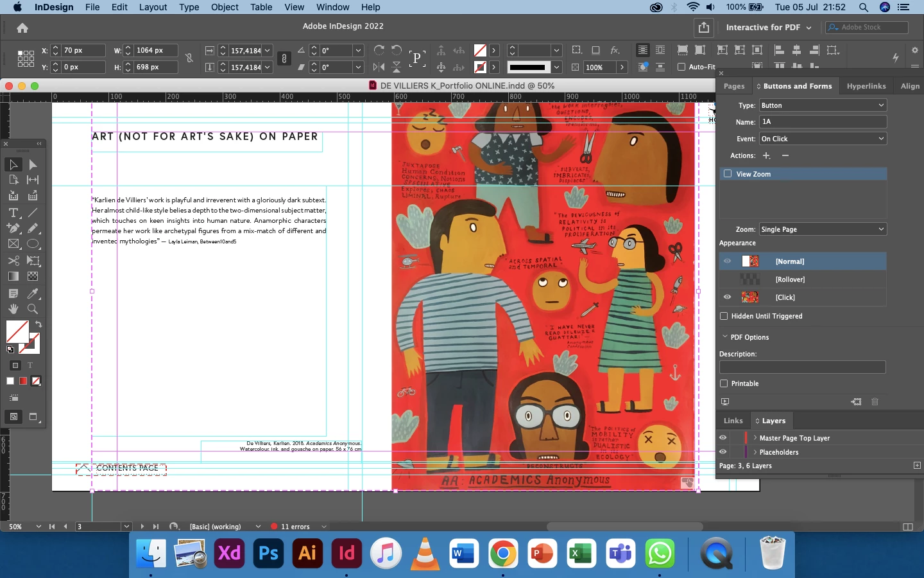This screenshot has width=924, height=578.
Task: Open the Table menu
Action: click(x=261, y=7)
